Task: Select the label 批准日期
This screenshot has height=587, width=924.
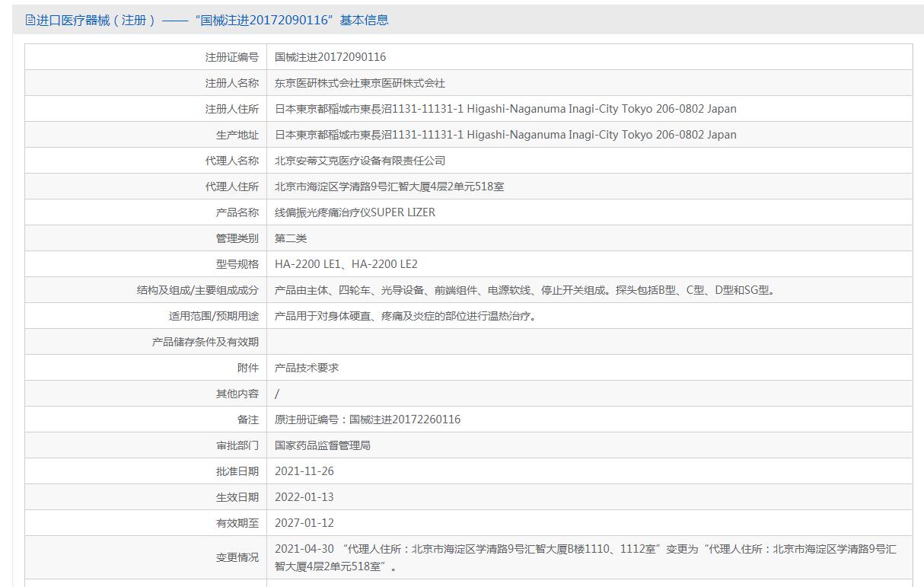Action: coord(237,471)
